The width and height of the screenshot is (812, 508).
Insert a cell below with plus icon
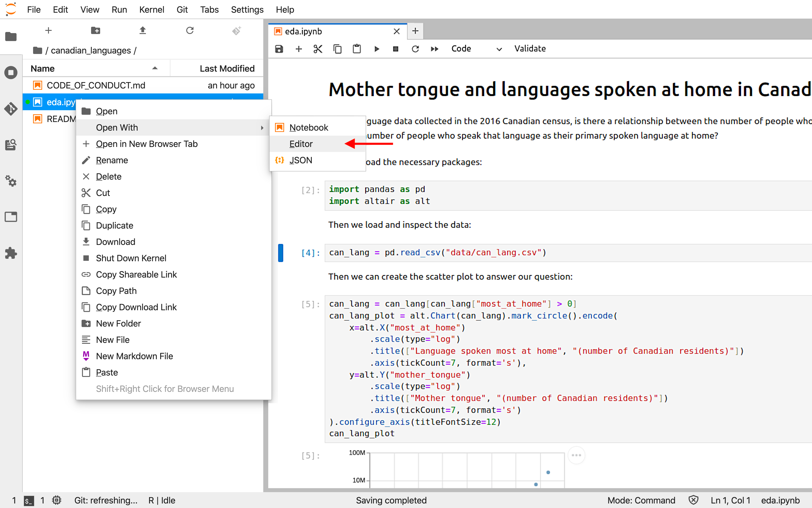click(x=299, y=49)
